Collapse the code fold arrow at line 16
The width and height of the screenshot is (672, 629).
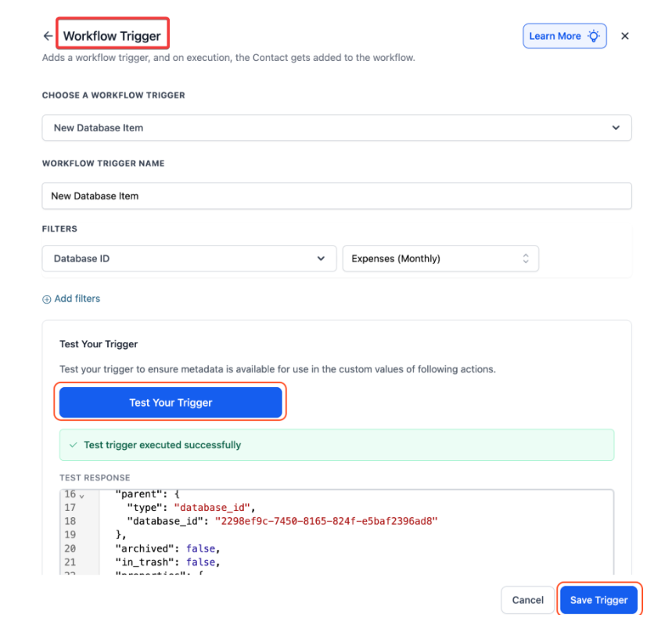click(82, 494)
